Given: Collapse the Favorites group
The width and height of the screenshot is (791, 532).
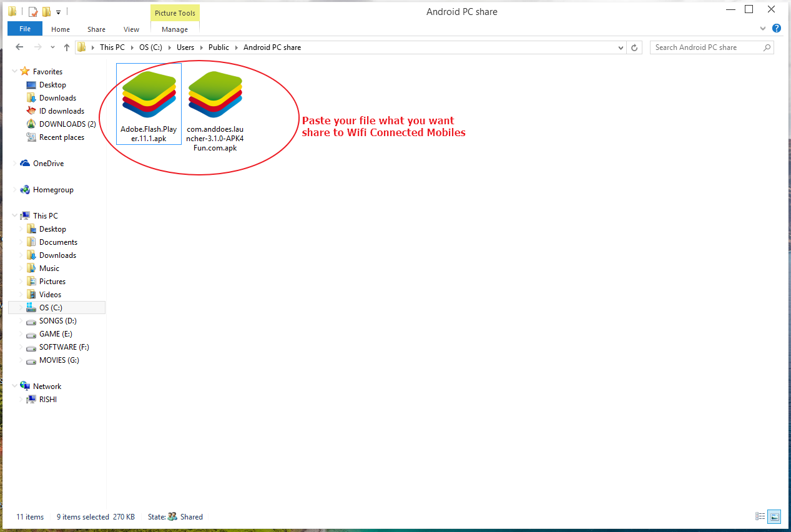Looking at the screenshot, I should (x=16, y=72).
